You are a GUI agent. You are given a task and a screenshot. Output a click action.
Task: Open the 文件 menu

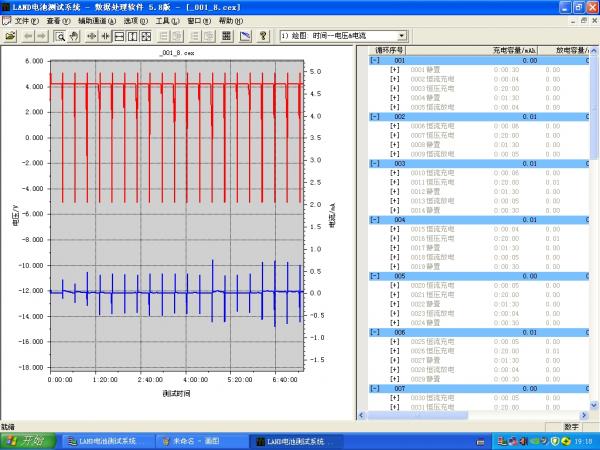26,20
